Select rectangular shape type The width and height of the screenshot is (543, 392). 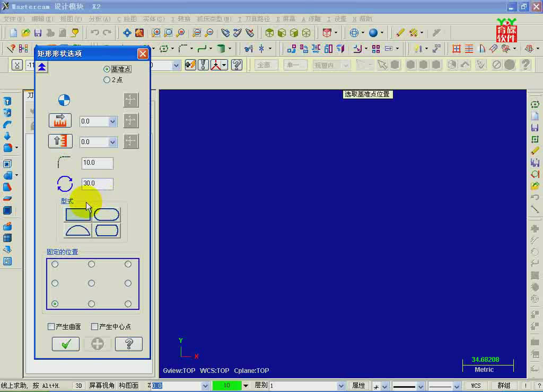pyautogui.click(x=78, y=215)
